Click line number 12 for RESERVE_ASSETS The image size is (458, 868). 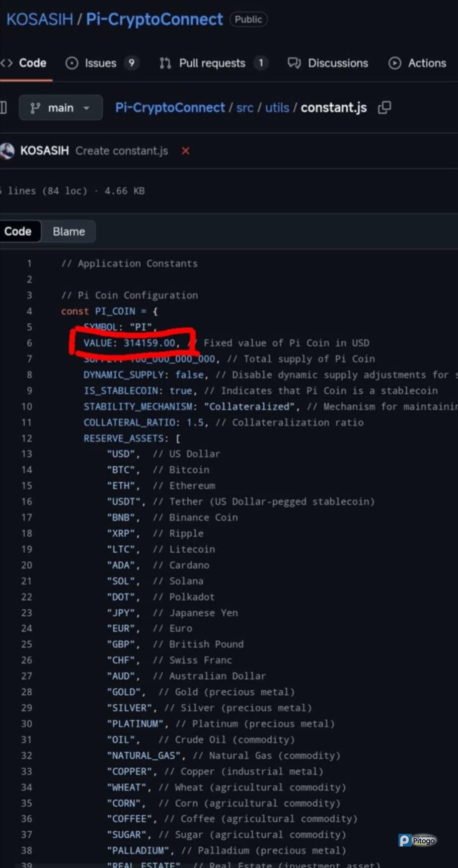pos(27,438)
